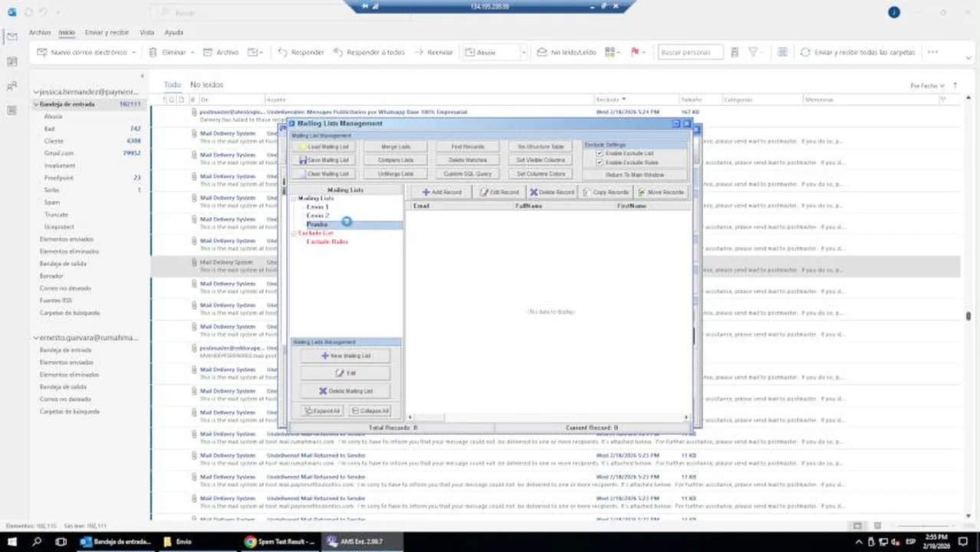Open Nuevo correo electrónico dropdown arrow

pyautogui.click(x=134, y=52)
